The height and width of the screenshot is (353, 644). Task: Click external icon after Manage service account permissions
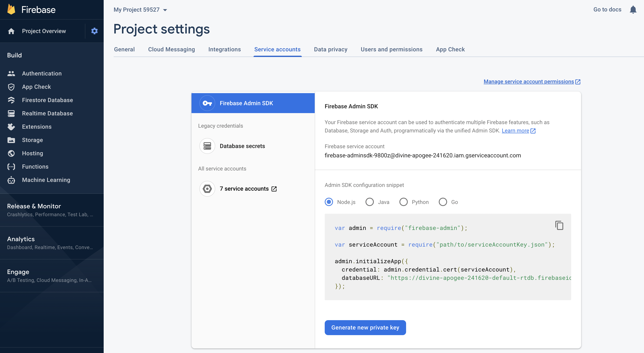[x=578, y=82]
